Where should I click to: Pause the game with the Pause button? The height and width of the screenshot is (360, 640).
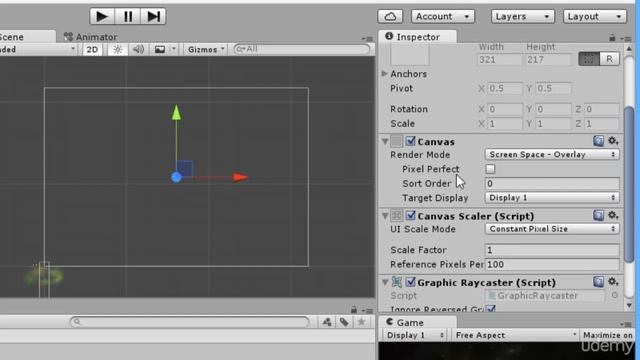click(128, 16)
